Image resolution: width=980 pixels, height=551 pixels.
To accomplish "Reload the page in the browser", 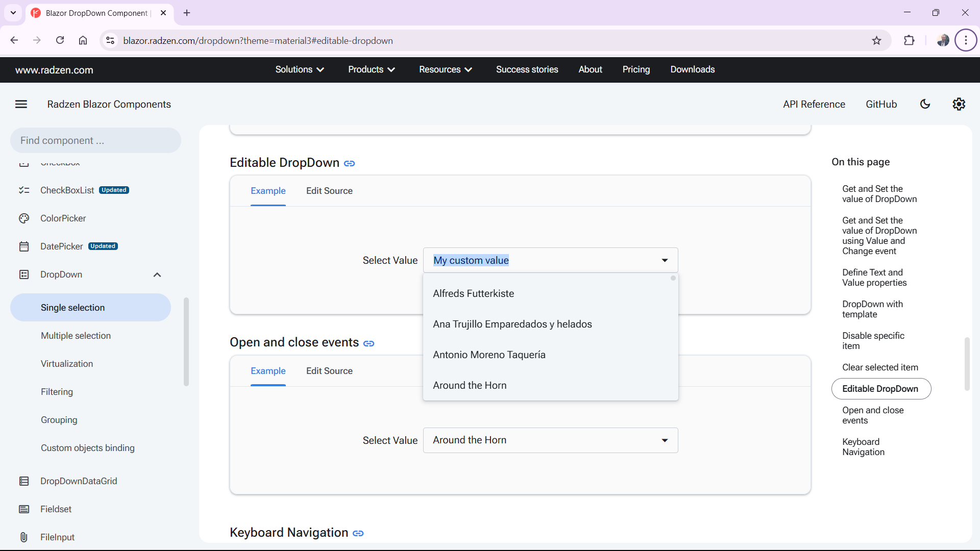I will [x=60, y=41].
